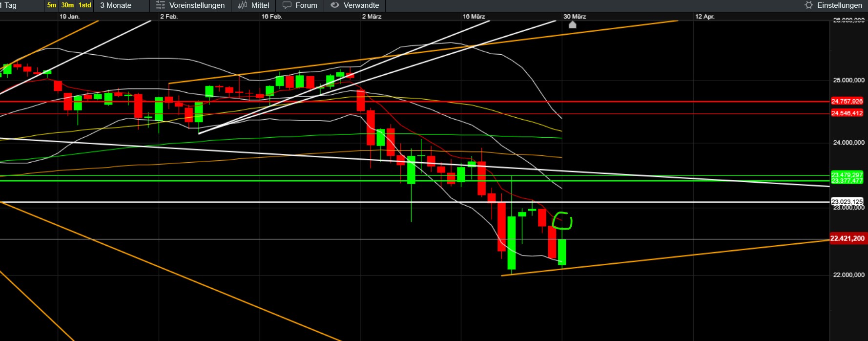Click the candlestick icon beside Mittel
868x341 pixels.
(243, 5)
